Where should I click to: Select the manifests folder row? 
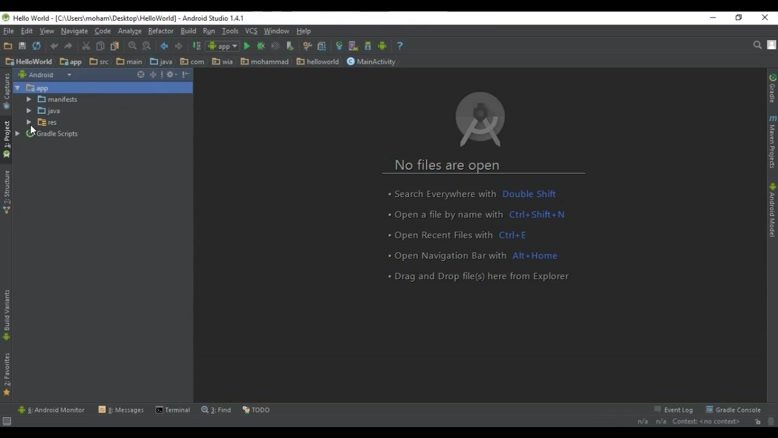103,99
